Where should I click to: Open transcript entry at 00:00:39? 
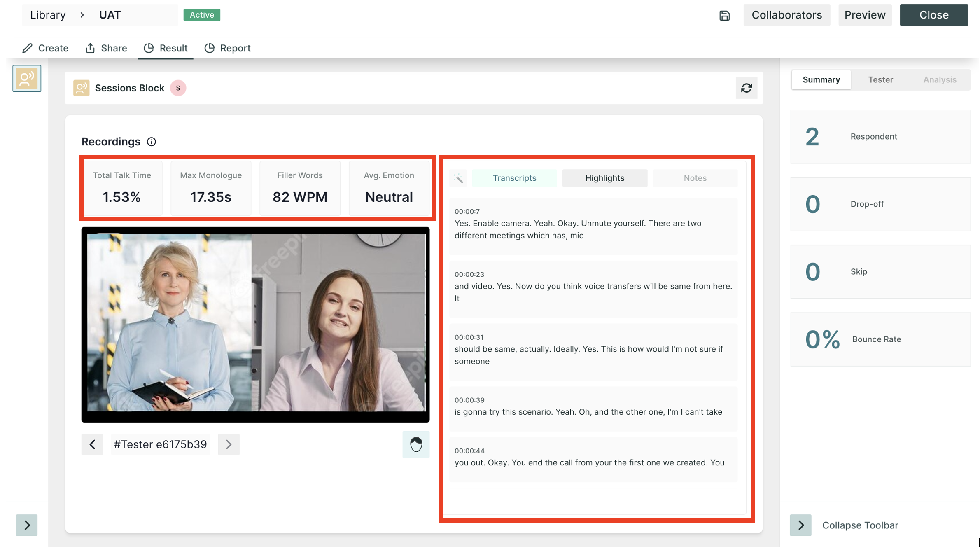tap(593, 409)
